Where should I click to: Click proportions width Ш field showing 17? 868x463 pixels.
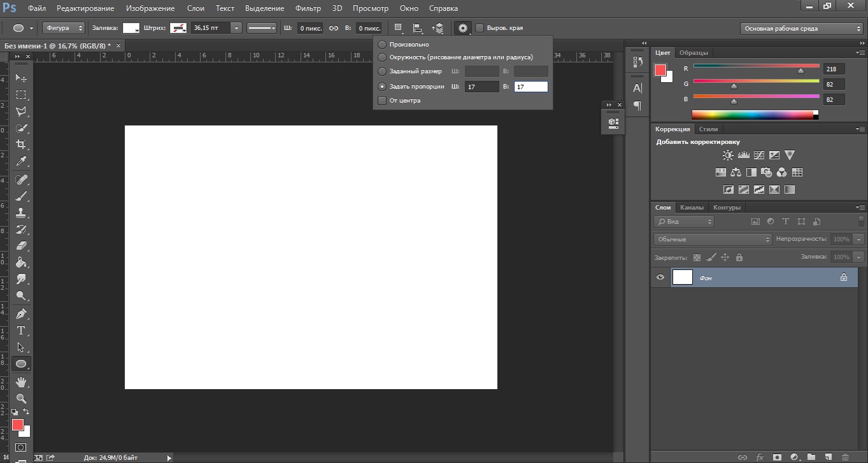[481, 87]
